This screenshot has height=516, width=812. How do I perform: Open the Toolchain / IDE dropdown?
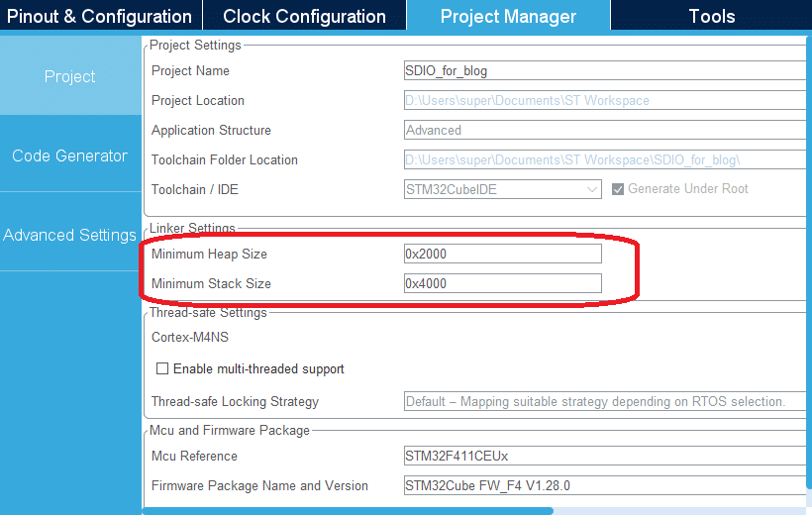coord(502,189)
